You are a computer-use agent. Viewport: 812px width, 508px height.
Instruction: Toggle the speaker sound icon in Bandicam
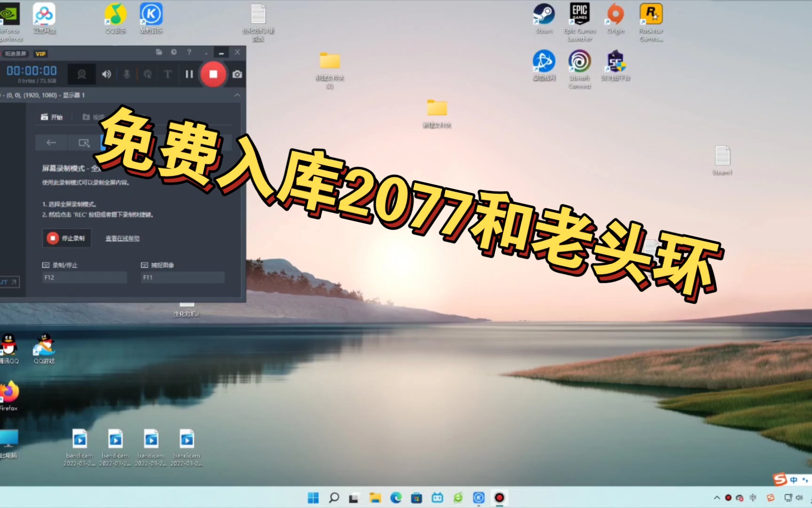[x=107, y=74]
